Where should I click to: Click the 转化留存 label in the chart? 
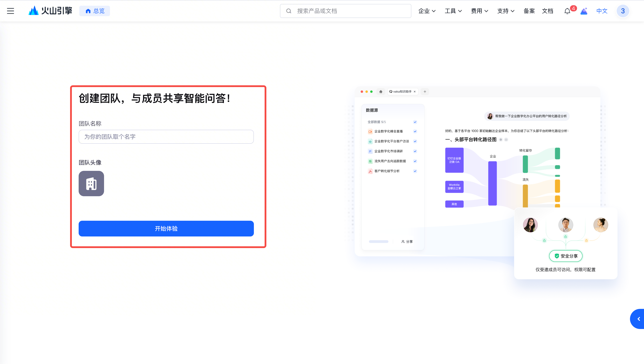pyautogui.click(x=525, y=150)
